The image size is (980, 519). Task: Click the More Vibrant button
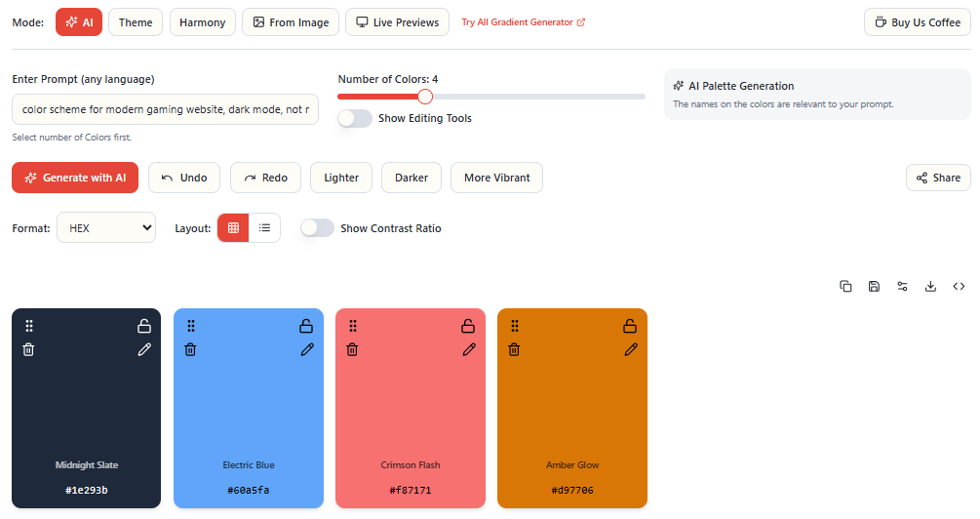click(496, 178)
